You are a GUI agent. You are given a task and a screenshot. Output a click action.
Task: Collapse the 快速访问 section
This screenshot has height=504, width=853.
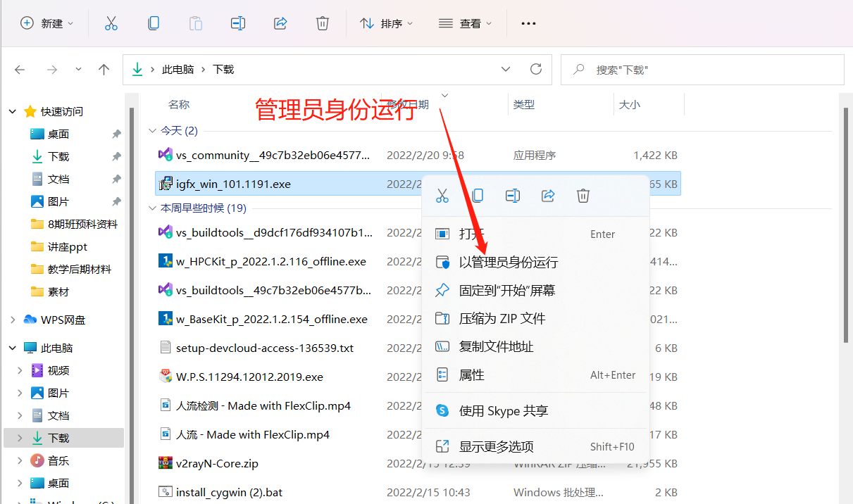click(12, 111)
